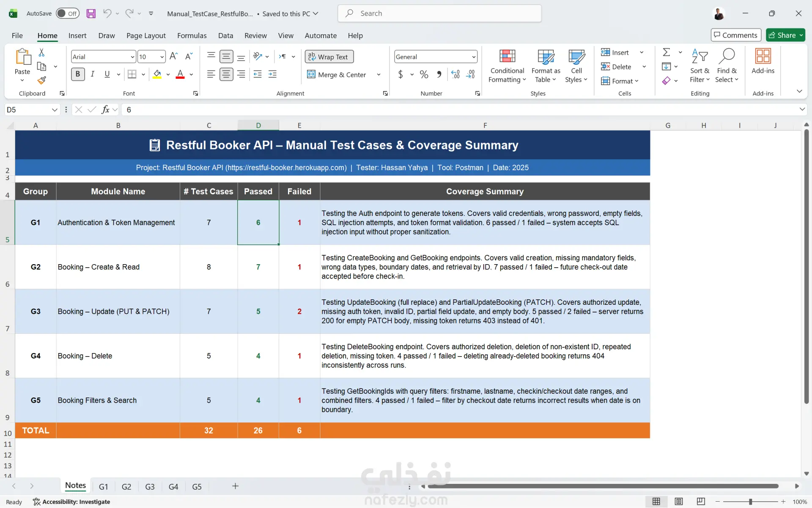Switch to Page Break Preview view

[701, 502]
